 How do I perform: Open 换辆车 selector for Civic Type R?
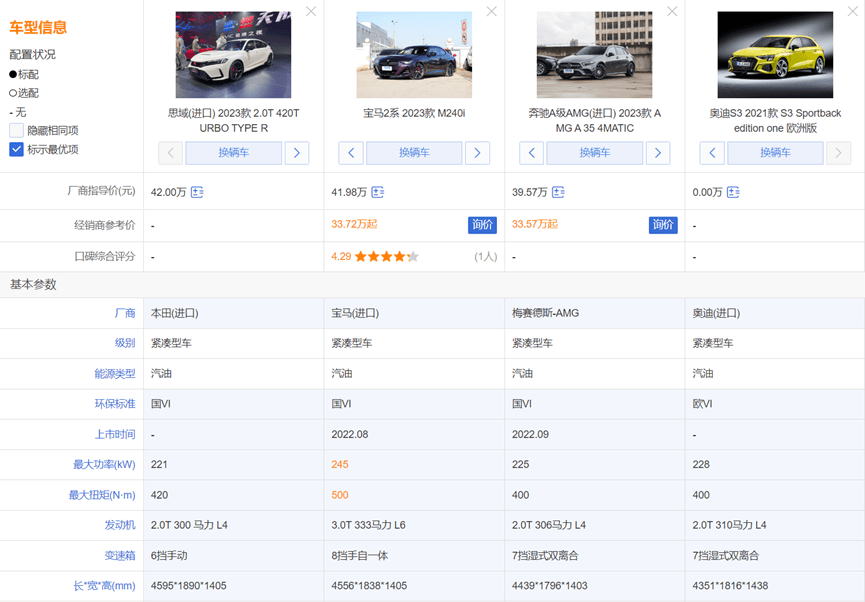(233, 153)
